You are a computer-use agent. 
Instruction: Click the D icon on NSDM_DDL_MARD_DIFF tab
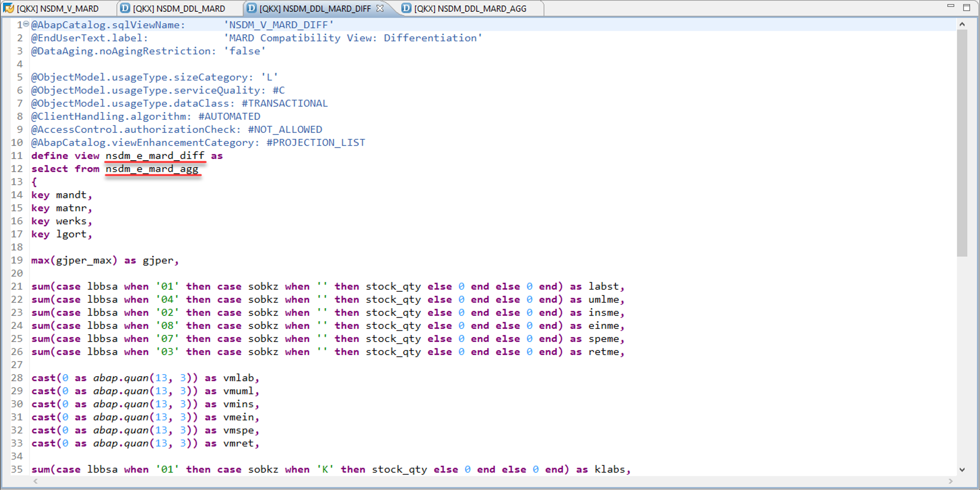point(251,8)
